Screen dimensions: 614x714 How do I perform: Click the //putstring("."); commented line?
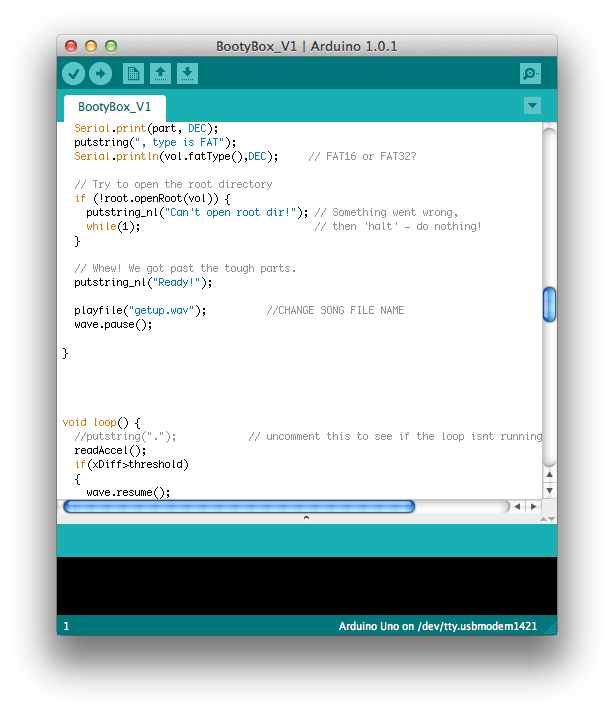click(125, 436)
